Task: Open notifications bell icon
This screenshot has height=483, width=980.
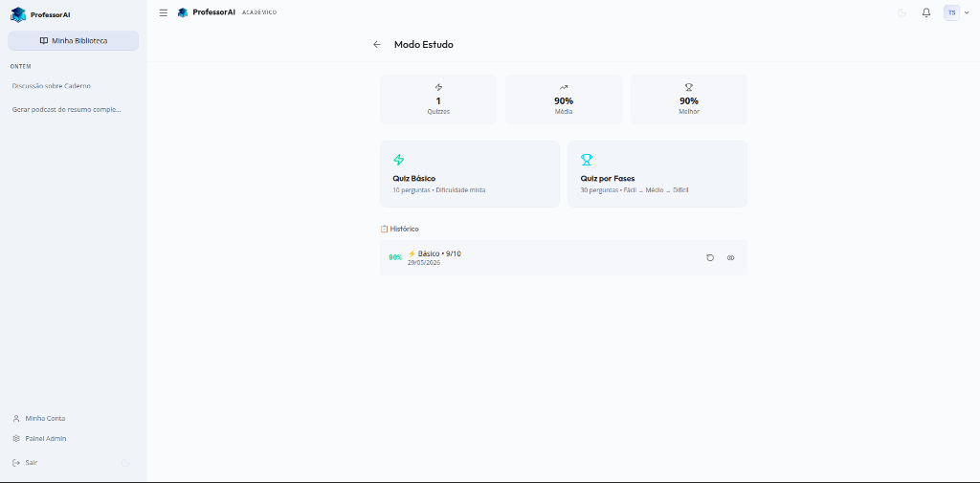Action: tap(926, 12)
